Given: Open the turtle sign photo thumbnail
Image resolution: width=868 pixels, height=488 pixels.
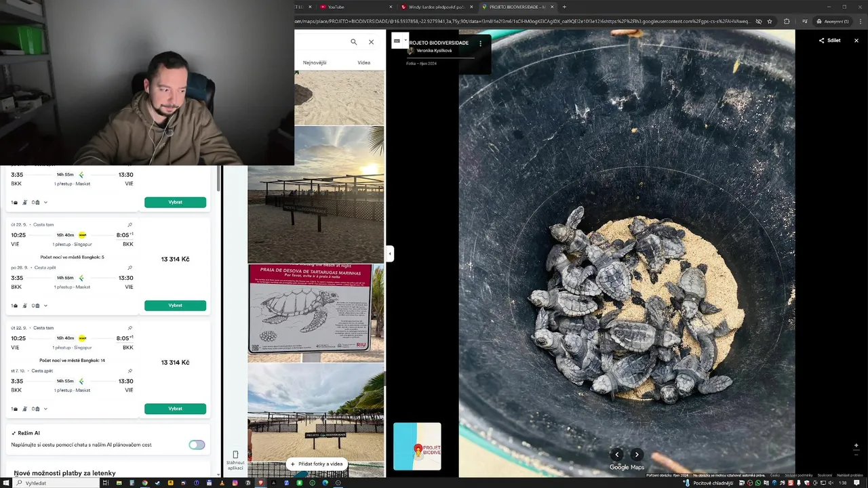Looking at the screenshot, I should [315, 313].
